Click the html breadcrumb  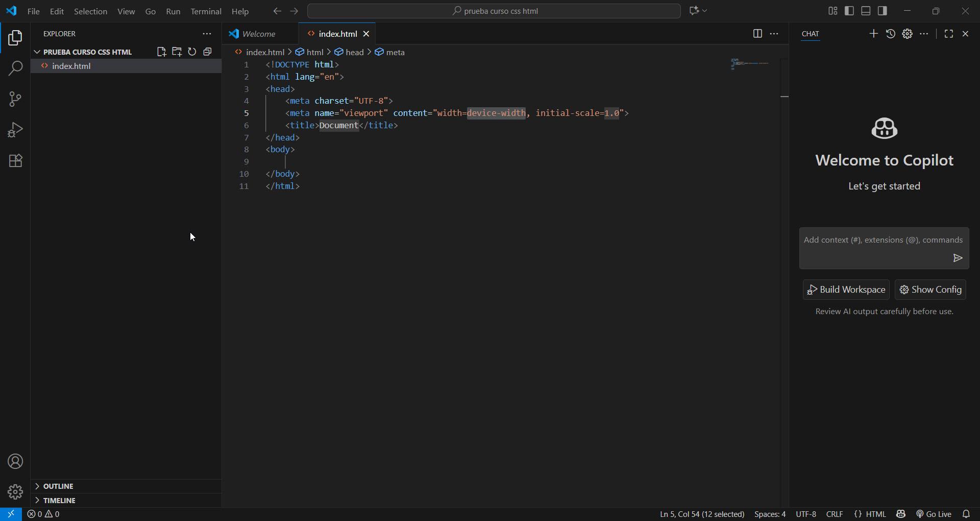coord(309,52)
